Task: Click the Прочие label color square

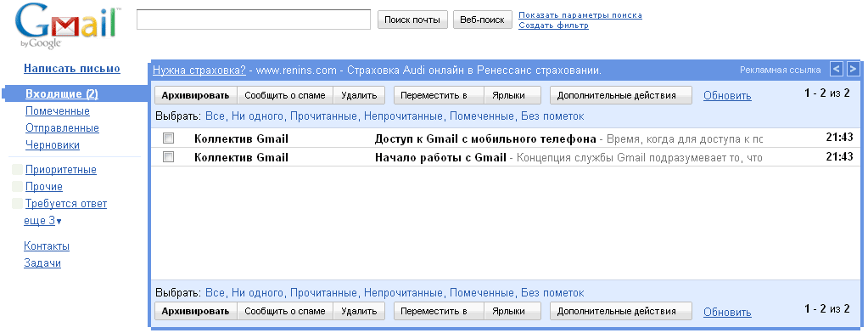Action: (17, 187)
